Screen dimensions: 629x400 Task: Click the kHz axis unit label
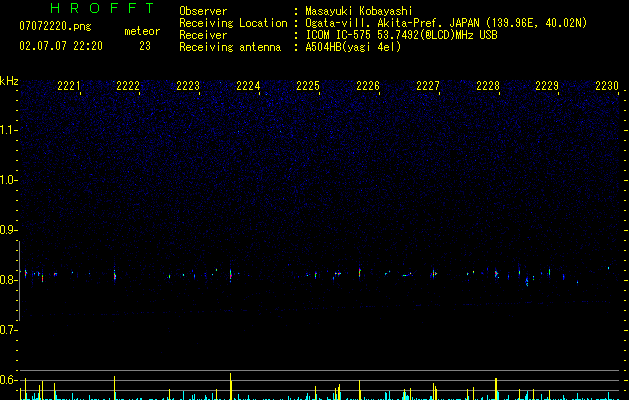[x=9, y=81]
